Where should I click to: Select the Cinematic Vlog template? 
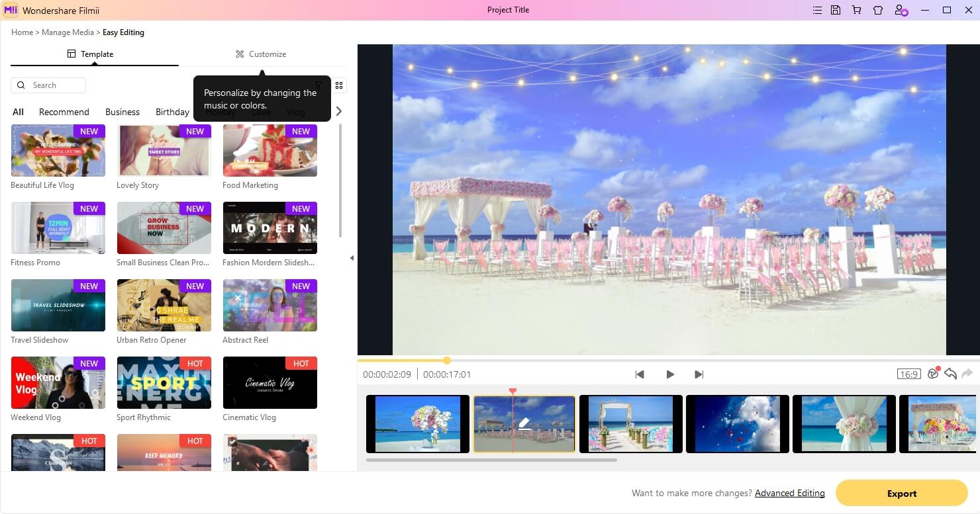[x=270, y=383]
